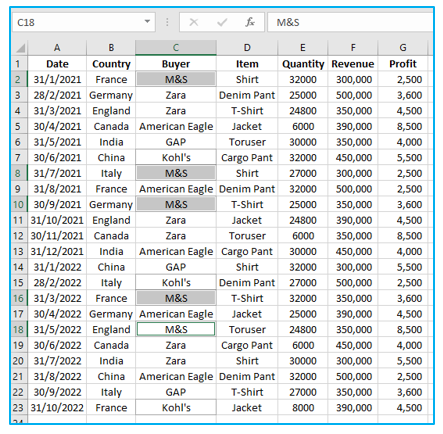
Task: Click Italy in row 8
Action: coord(111,173)
